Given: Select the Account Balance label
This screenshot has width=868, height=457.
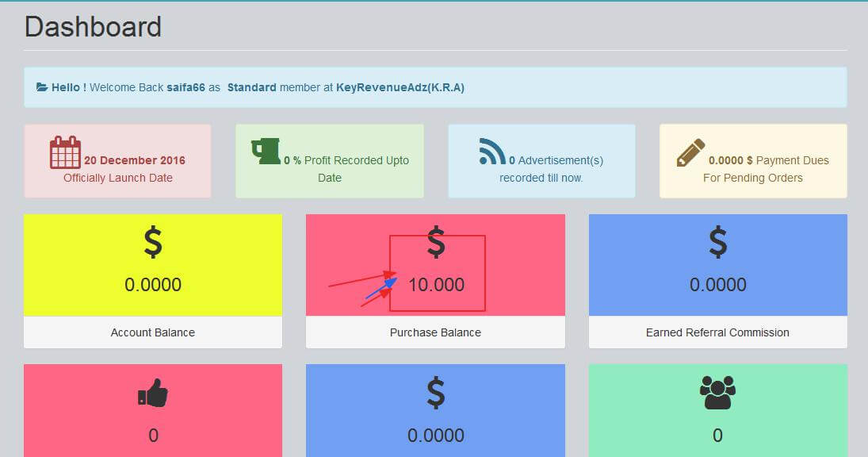Looking at the screenshot, I should click(153, 332).
